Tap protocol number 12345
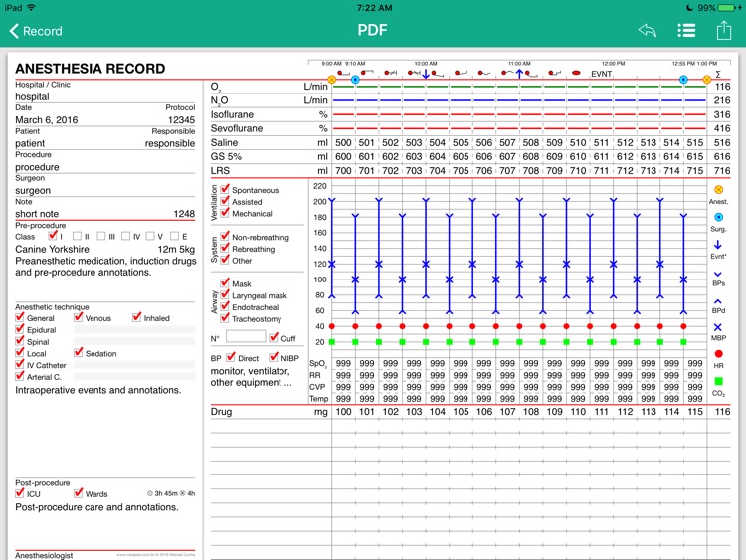746x560 pixels. pos(181,120)
